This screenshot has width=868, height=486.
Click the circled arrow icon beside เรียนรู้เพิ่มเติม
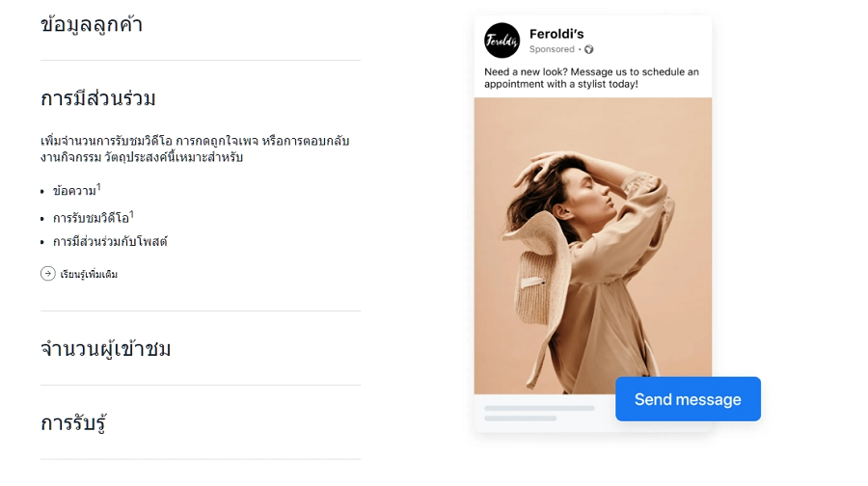(x=48, y=274)
